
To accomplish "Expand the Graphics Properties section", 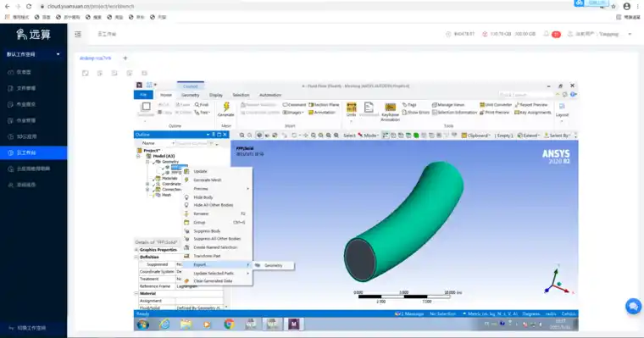I will pos(136,249).
